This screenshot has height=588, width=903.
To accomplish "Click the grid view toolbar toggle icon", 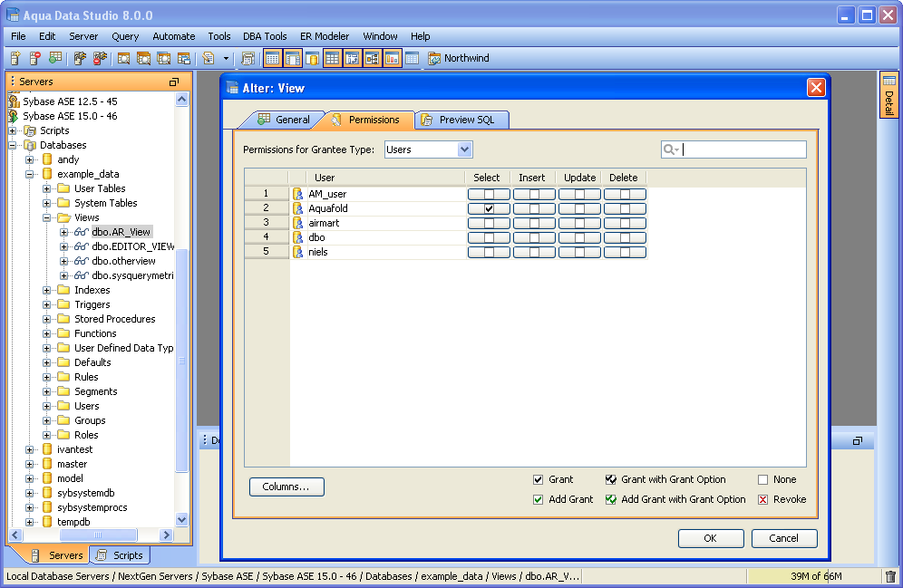I will (332, 58).
